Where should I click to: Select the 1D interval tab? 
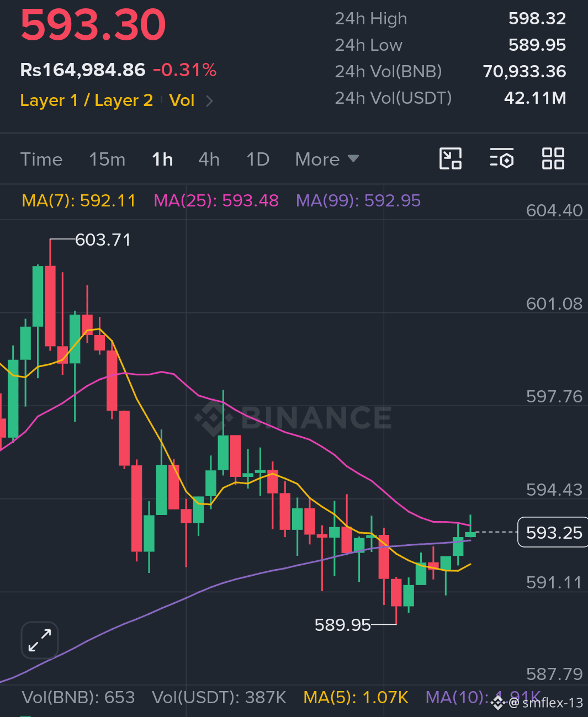click(x=258, y=160)
